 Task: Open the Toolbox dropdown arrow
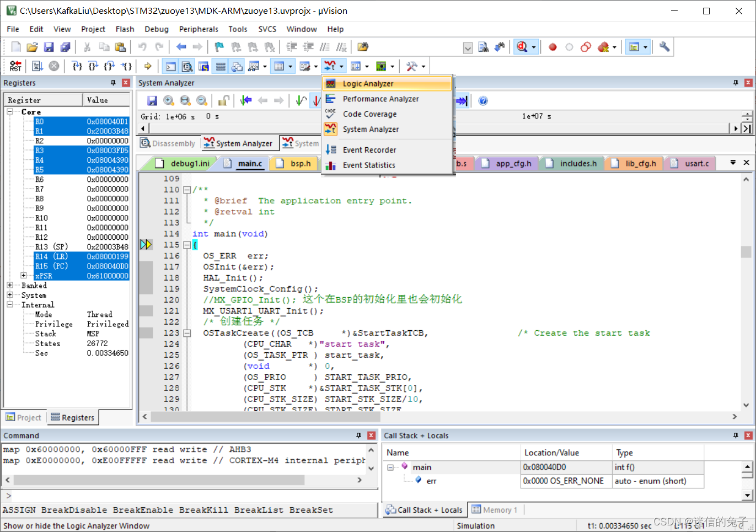click(x=423, y=67)
